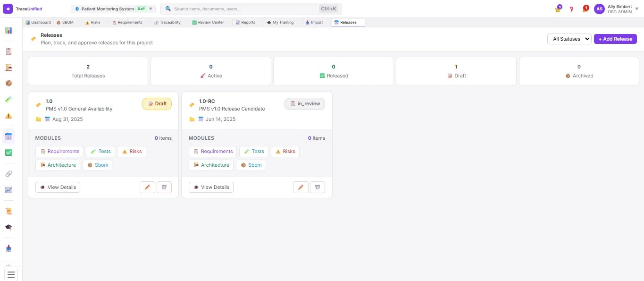Click the Add Release button
The width and height of the screenshot is (644, 281).
coord(615,39)
